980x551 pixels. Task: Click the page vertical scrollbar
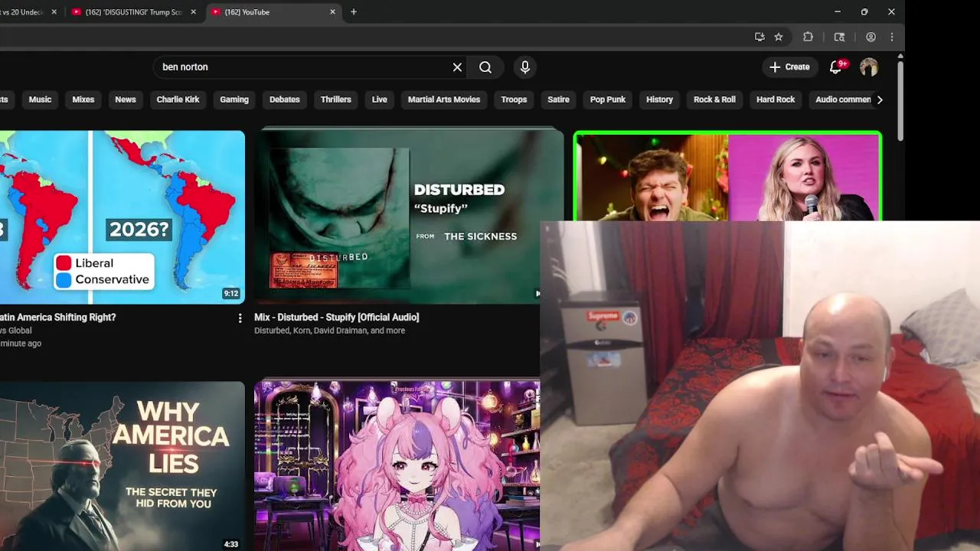(x=900, y=99)
